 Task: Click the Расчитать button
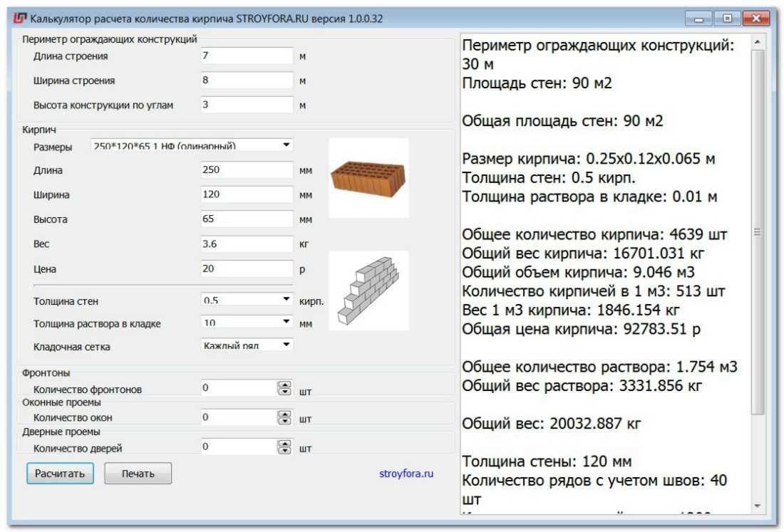click(60, 474)
